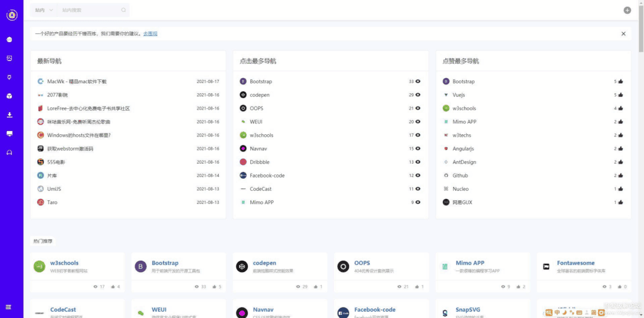Click the OOPS card circular logo

coord(343,266)
